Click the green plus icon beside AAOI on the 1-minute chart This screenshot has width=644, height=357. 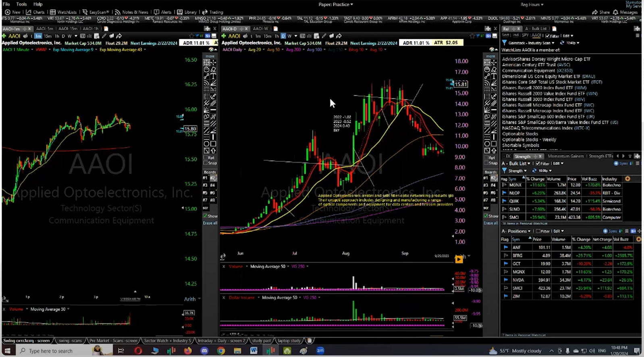[4, 36]
